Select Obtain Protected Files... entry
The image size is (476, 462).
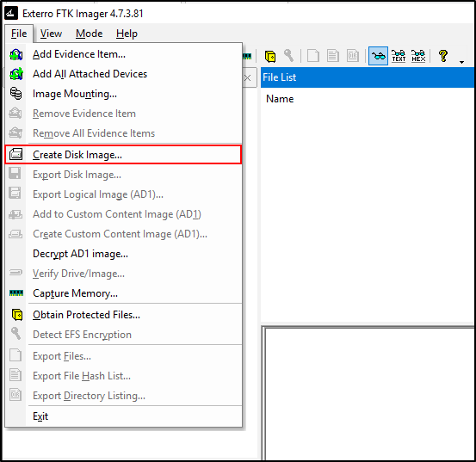click(124, 315)
